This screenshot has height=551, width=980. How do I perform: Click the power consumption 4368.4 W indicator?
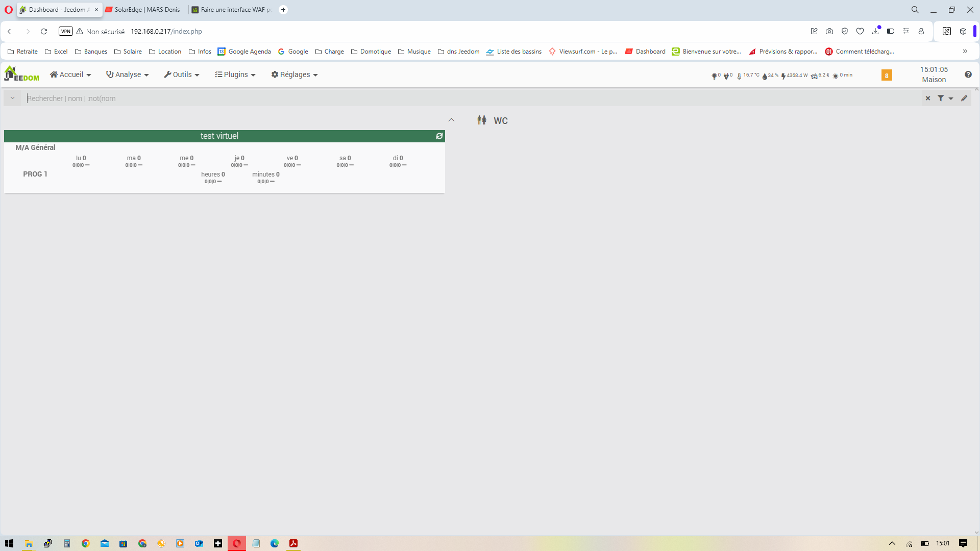pyautogui.click(x=795, y=76)
